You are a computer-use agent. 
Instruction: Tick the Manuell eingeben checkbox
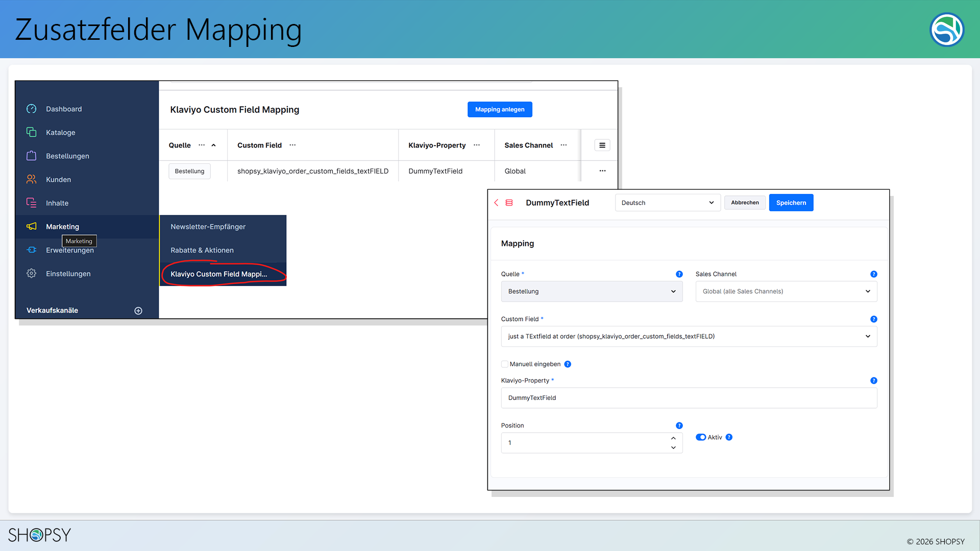[x=505, y=364]
